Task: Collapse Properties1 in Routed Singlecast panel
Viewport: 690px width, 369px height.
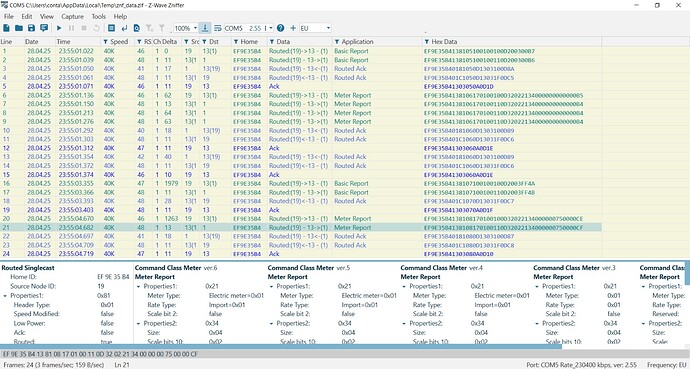Action: tap(5, 296)
